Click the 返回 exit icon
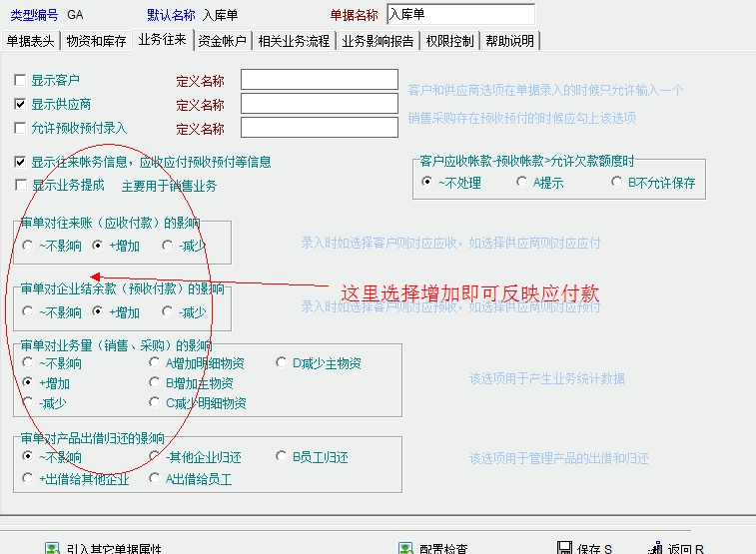Screen dimensions: 756x554 point(655,548)
